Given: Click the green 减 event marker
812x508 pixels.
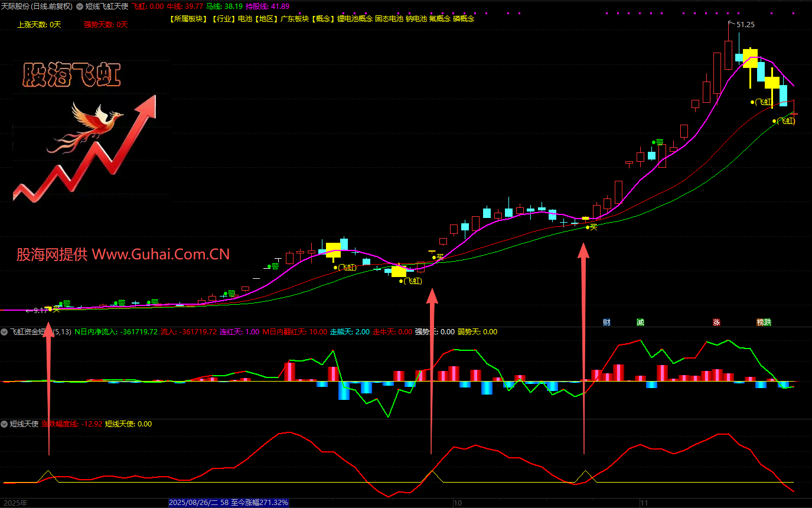Looking at the screenshot, I should click(640, 323).
